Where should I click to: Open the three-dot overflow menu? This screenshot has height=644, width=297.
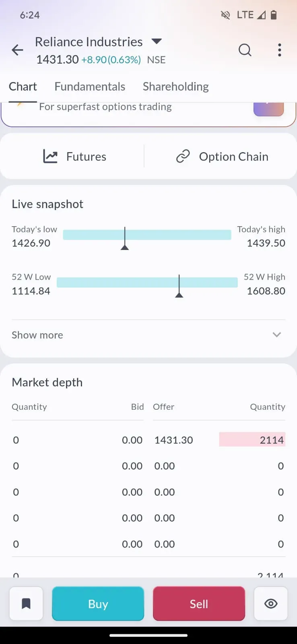[x=279, y=50]
